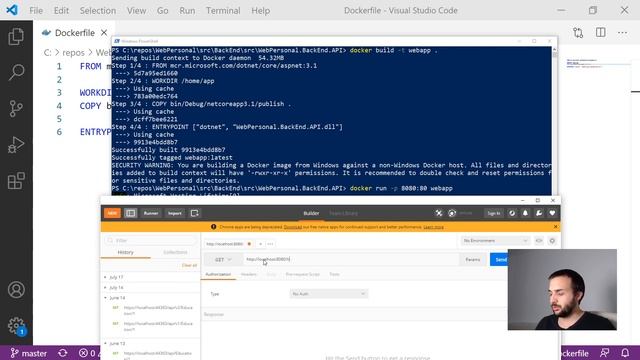The height and width of the screenshot is (360, 640).
Task: Click the heart icon in the Postman header
Action: pyautogui.click(x=552, y=213)
